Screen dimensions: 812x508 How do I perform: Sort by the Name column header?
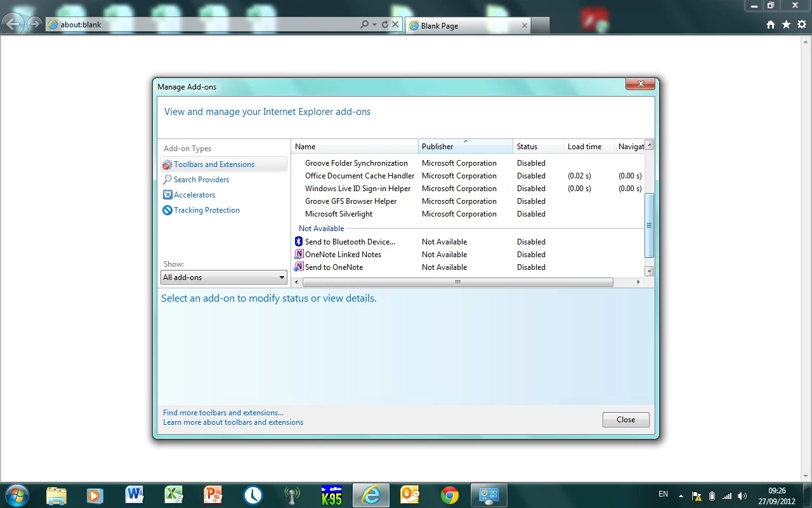coord(355,146)
